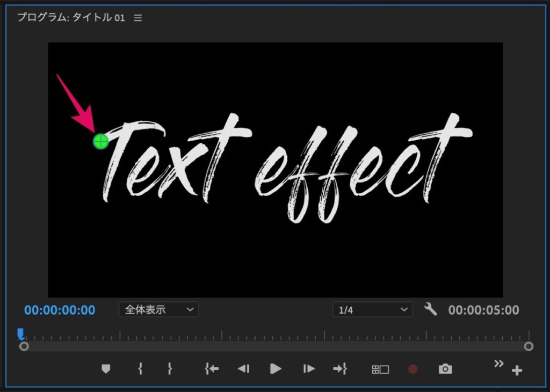Click the Go to Out point icon
The height and width of the screenshot is (392, 550).
[340, 368]
